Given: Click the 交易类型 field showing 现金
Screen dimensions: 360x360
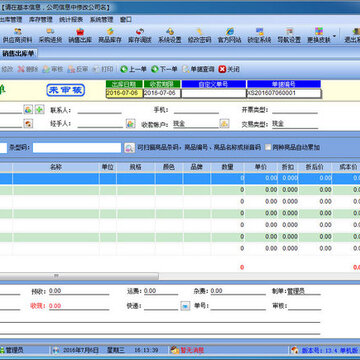Looking at the screenshot, I should click(x=295, y=124).
